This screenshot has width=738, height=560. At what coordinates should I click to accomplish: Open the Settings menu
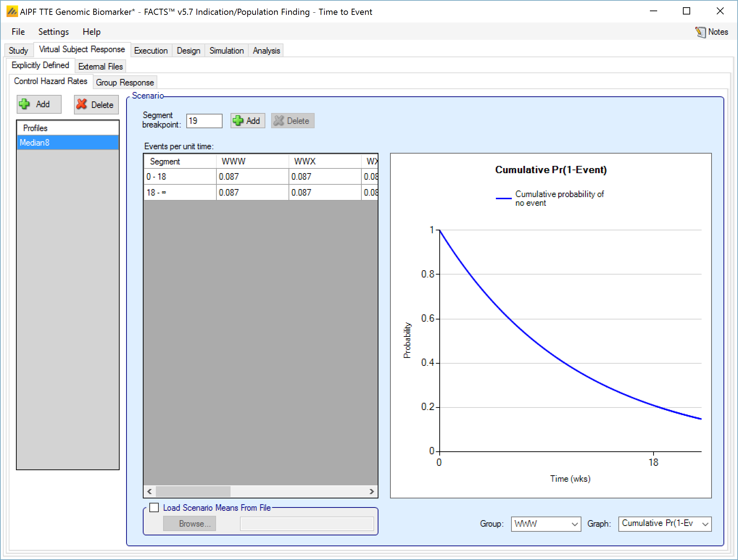[53, 32]
